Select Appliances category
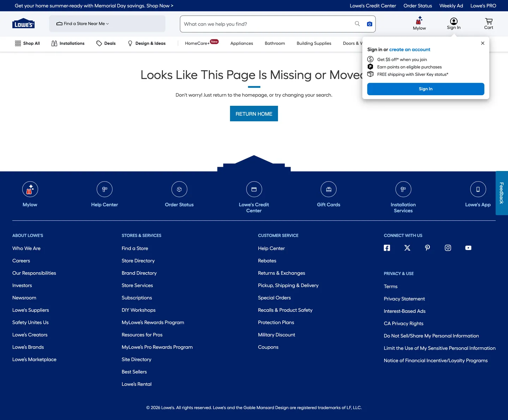Screen dimensions: 508x420 (242, 43)
